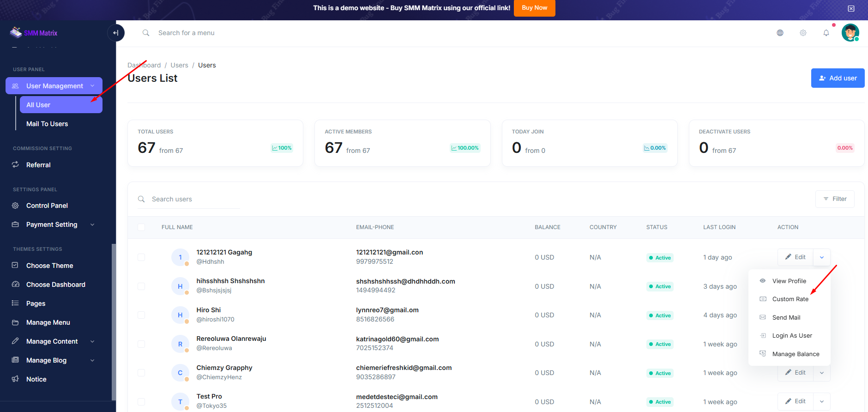
Task: Click the Active status badge for Hiro Shi
Action: pyautogui.click(x=660, y=315)
